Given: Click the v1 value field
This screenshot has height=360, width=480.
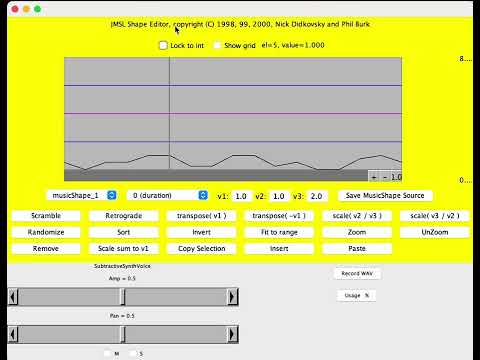Looking at the screenshot, I should click(241, 196).
